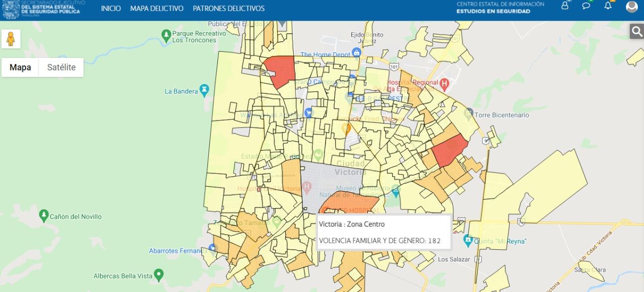
Task: Switch map view to Satélite
Action: pyautogui.click(x=61, y=67)
